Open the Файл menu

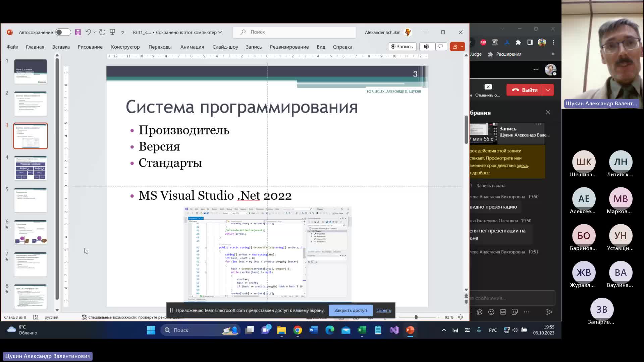point(12,47)
